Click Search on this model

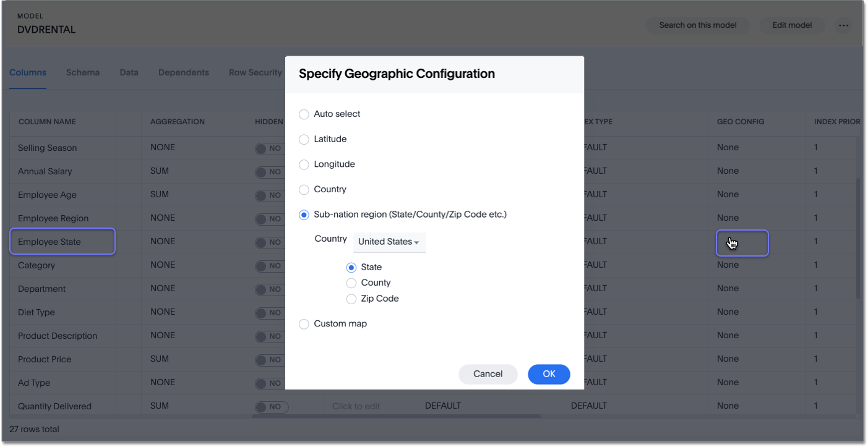coord(698,25)
